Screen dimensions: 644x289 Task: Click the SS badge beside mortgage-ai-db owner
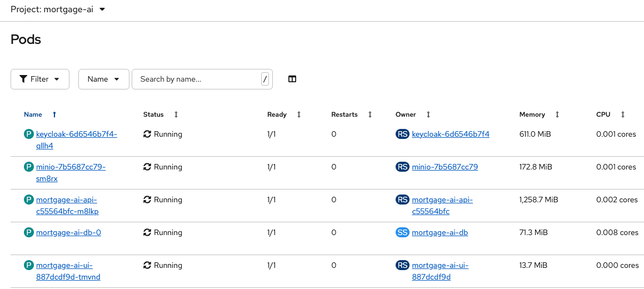click(402, 232)
